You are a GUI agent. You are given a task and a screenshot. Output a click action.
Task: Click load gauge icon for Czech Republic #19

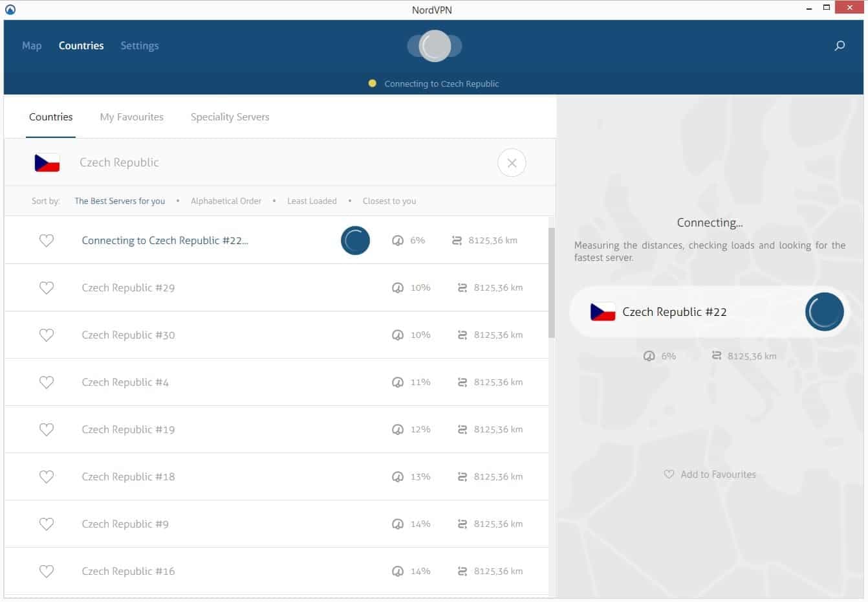pyautogui.click(x=398, y=430)
